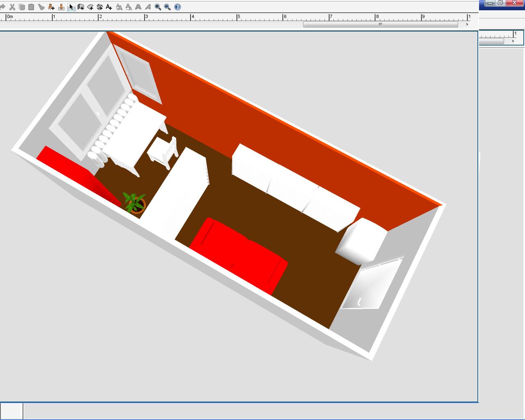Switch to Create walls mode
525x420 pixels.
(81, 7)
